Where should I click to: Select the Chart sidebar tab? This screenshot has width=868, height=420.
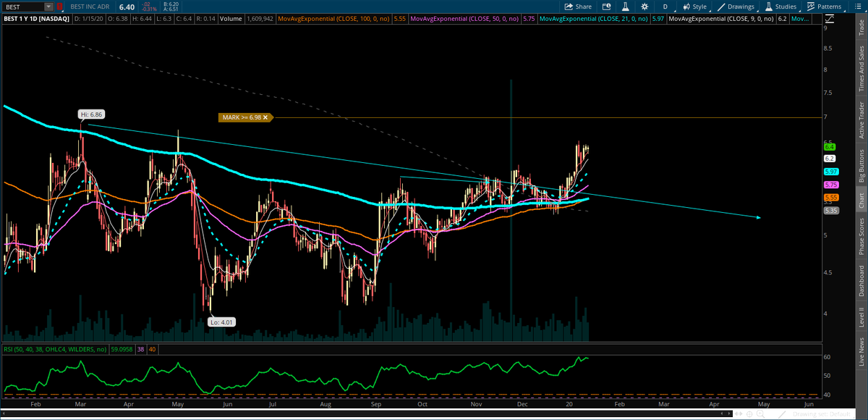click(x=861, y=201)
